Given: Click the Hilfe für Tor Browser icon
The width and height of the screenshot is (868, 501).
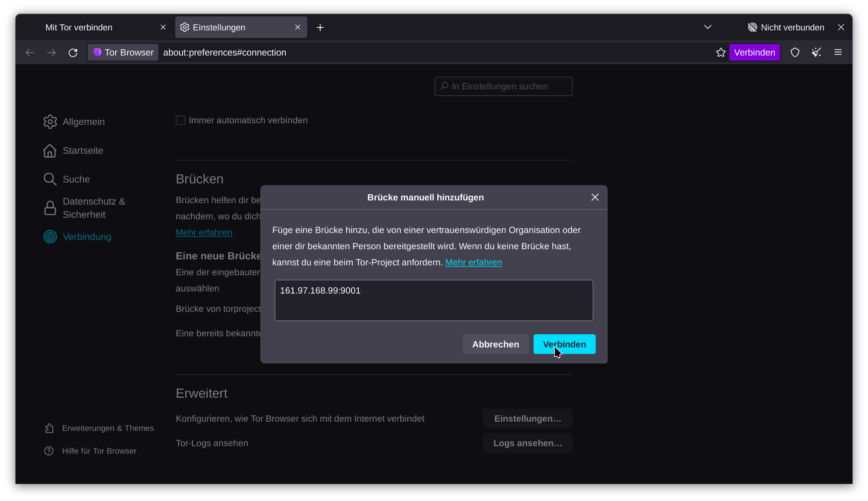Looking at the screenshot, I should pyautogui.click(x=49, y=451).
